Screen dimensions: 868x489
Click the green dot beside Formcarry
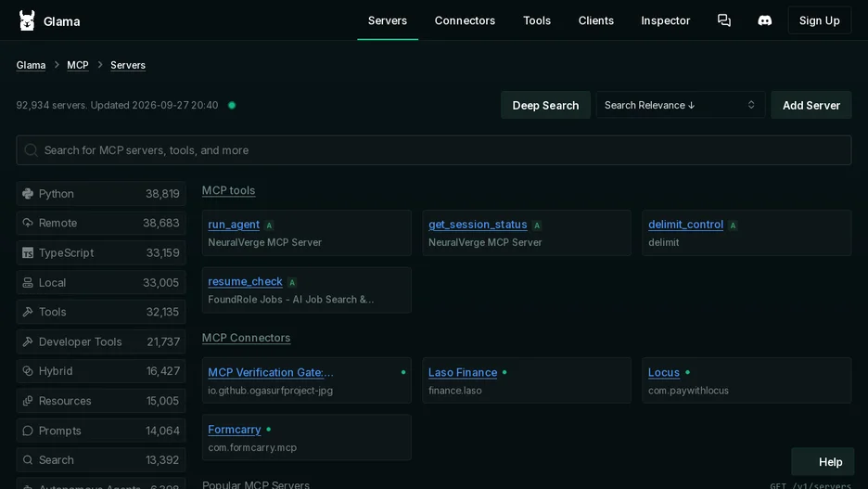269,430
